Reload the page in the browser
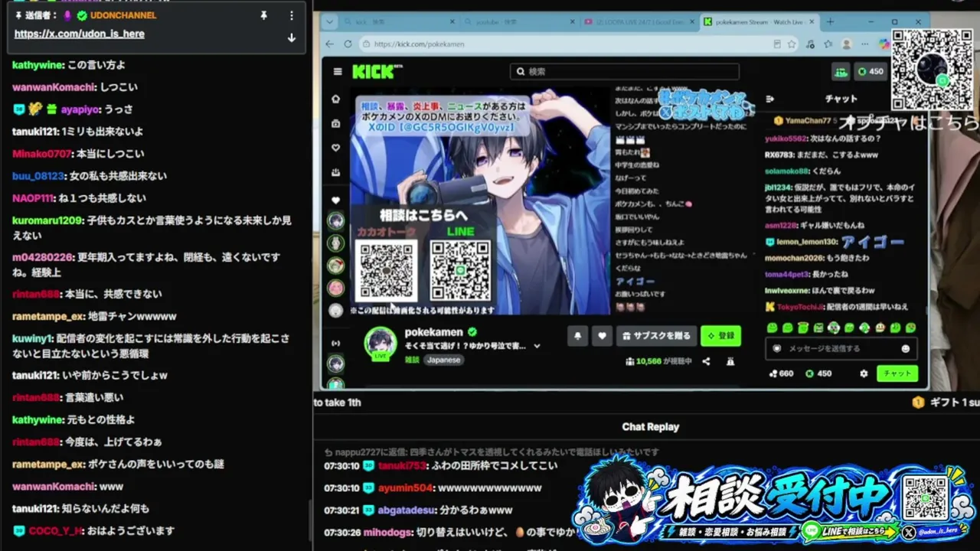980x551 pixels. point(348,44)
